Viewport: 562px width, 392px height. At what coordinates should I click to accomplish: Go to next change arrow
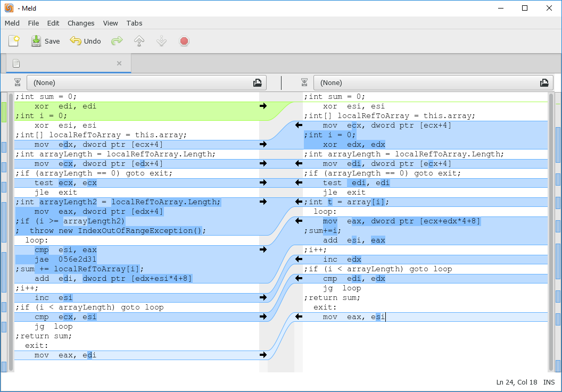pos(162,41)
